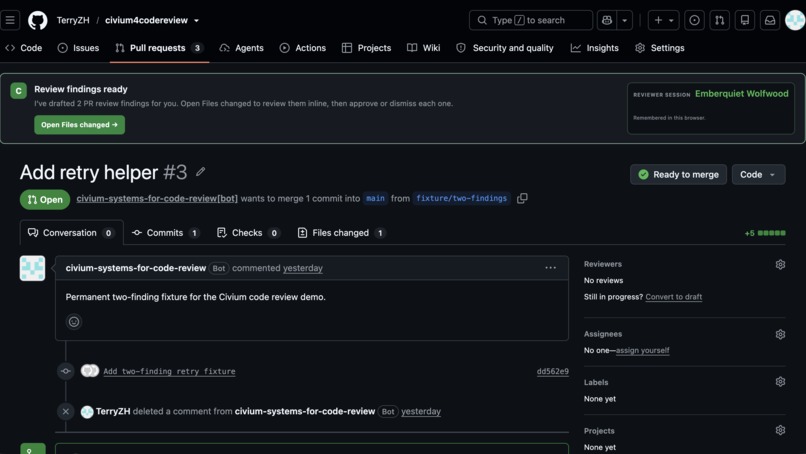Open the Wiki tab

pyautogui.click(x=424, y=48)
